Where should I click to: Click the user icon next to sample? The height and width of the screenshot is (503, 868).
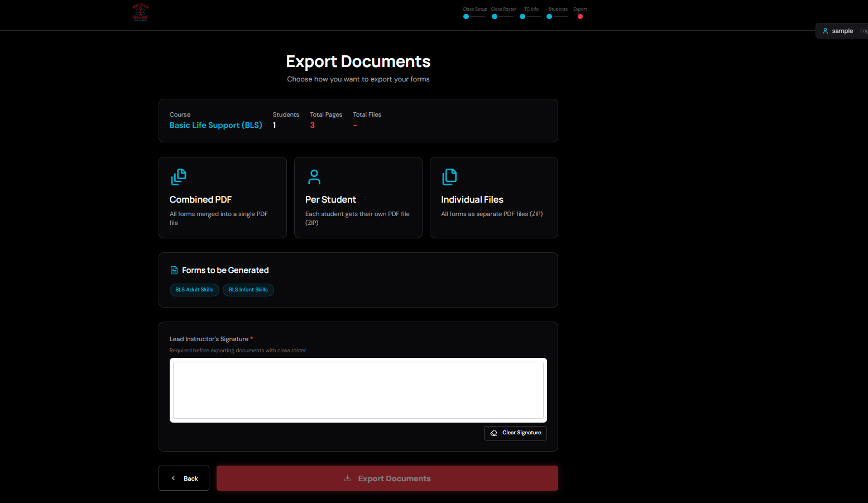pyautogui.click(x=825, y=31)
